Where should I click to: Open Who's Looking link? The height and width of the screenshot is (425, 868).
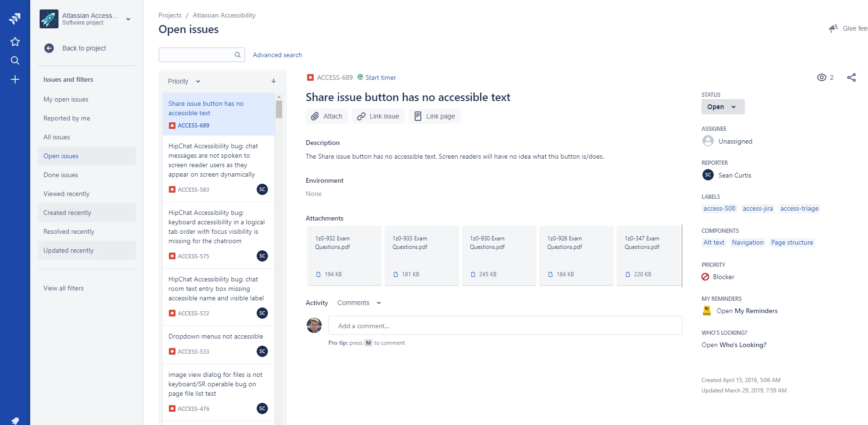click(734, 345)
